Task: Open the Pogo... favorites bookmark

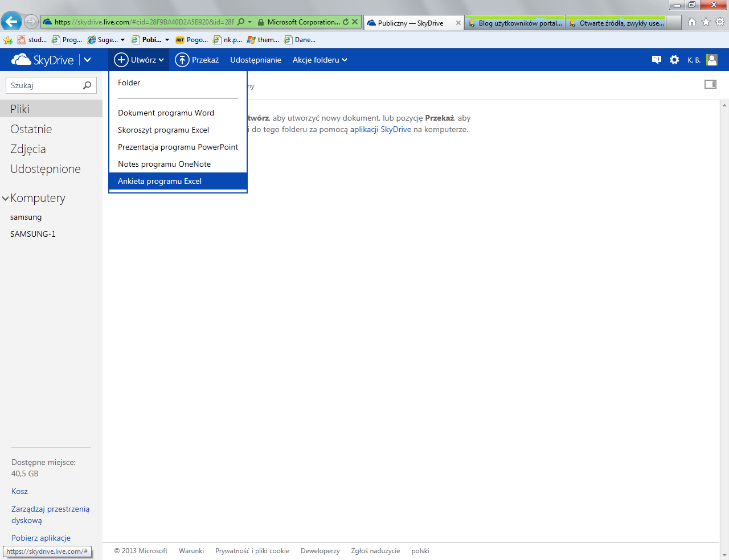Action: (x=191, y=40)
